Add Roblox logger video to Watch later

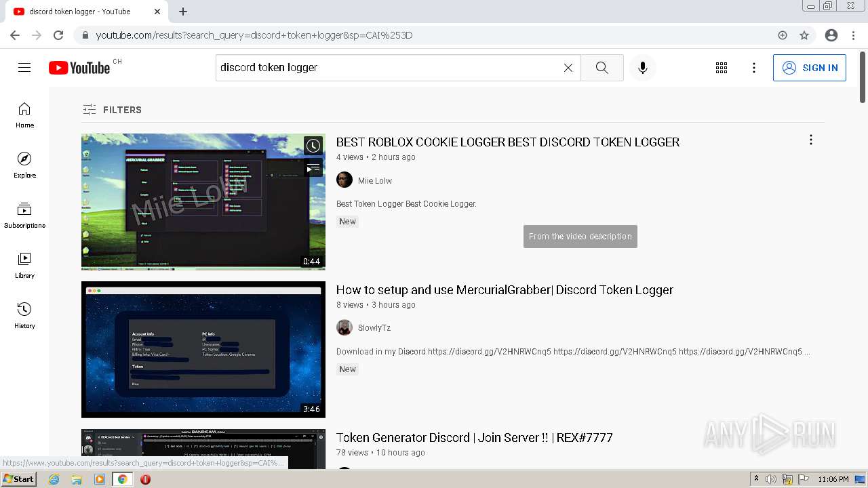(313, 146)
